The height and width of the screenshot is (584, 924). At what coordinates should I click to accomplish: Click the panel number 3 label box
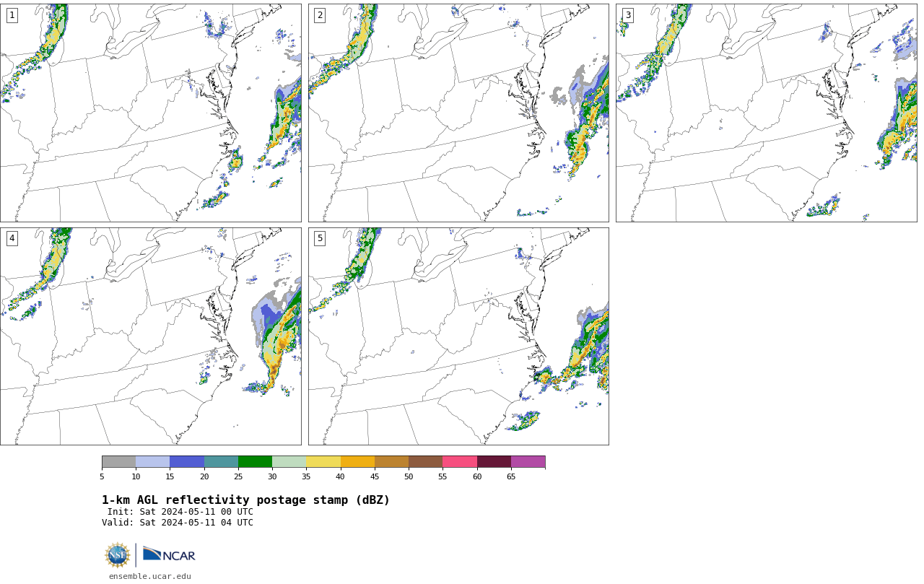(627, 15)
